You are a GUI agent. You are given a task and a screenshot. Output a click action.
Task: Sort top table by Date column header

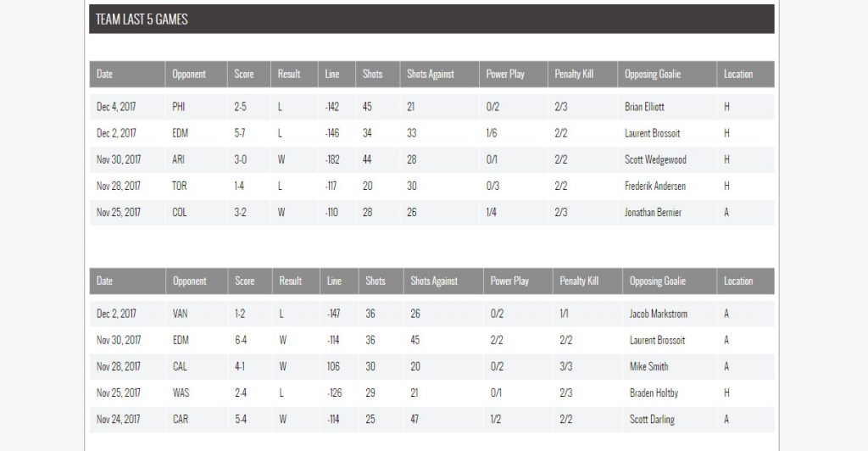click(105, 75)
